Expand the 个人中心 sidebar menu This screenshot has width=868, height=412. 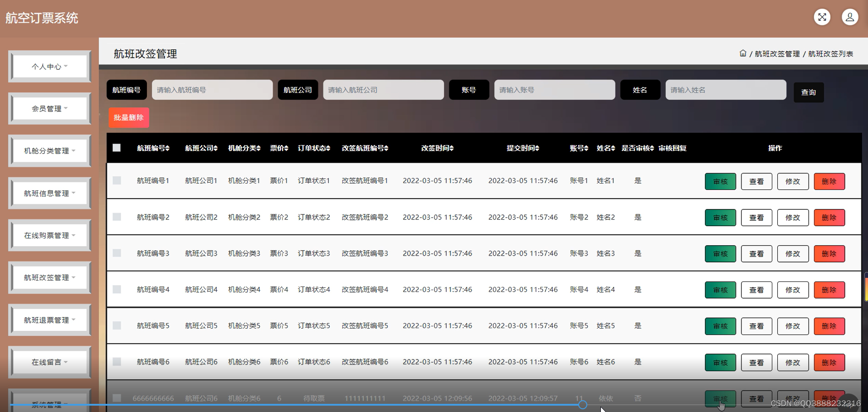49,67
